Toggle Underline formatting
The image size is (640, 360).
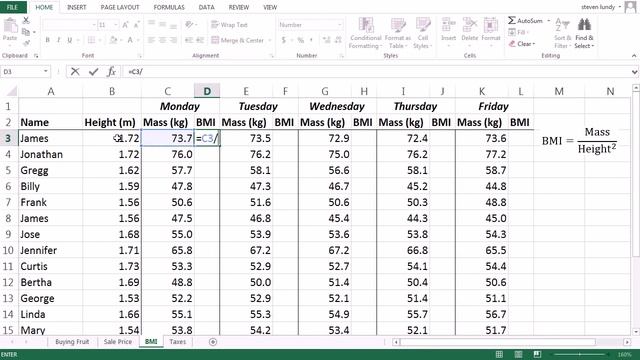[70, 40]
